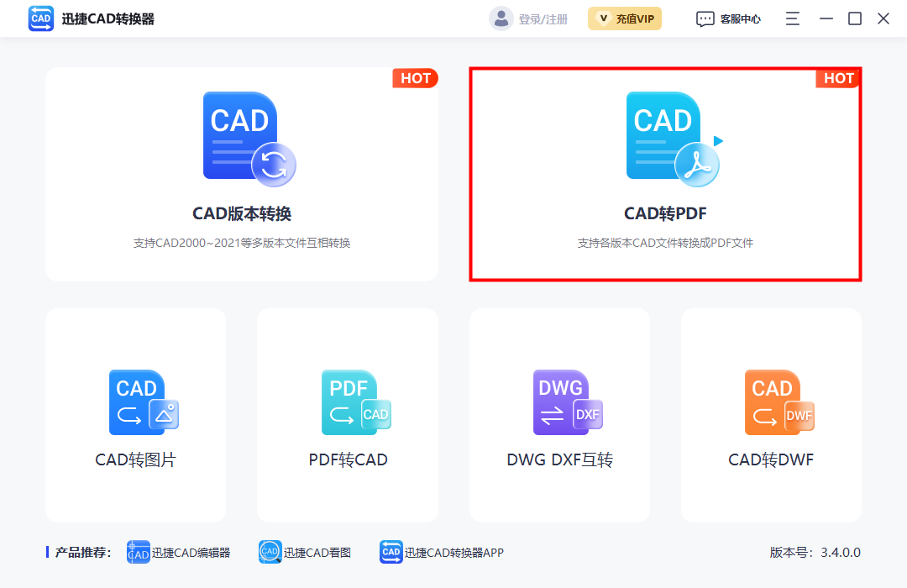Click the 迅捷CAD转换器 window title text
907x588 pixels.
(108, 19)
